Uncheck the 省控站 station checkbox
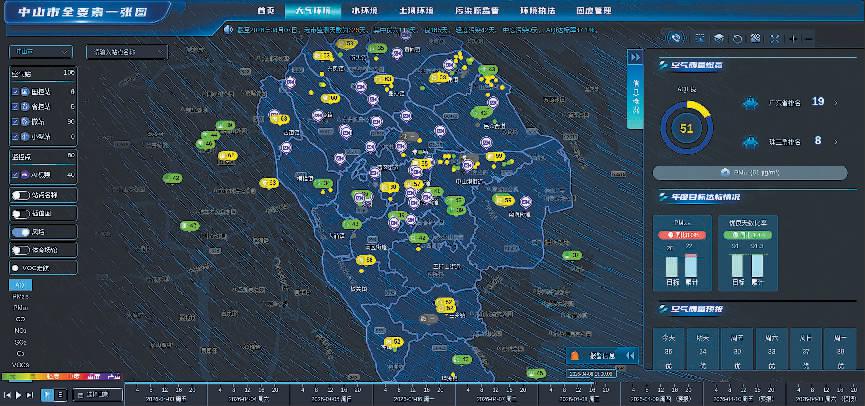This screenshot has height=406, width=865. click(15, 104)
